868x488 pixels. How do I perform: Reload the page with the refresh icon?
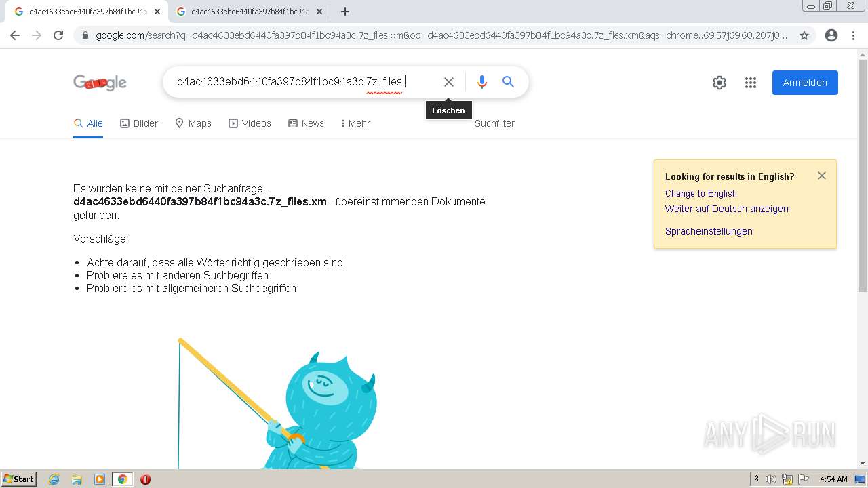click(58, 35)
